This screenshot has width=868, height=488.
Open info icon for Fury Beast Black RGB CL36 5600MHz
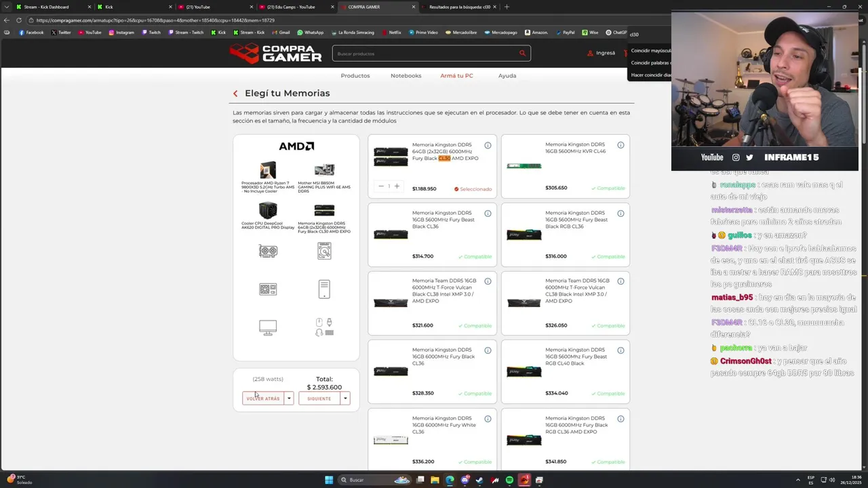(x=620, y=213)
